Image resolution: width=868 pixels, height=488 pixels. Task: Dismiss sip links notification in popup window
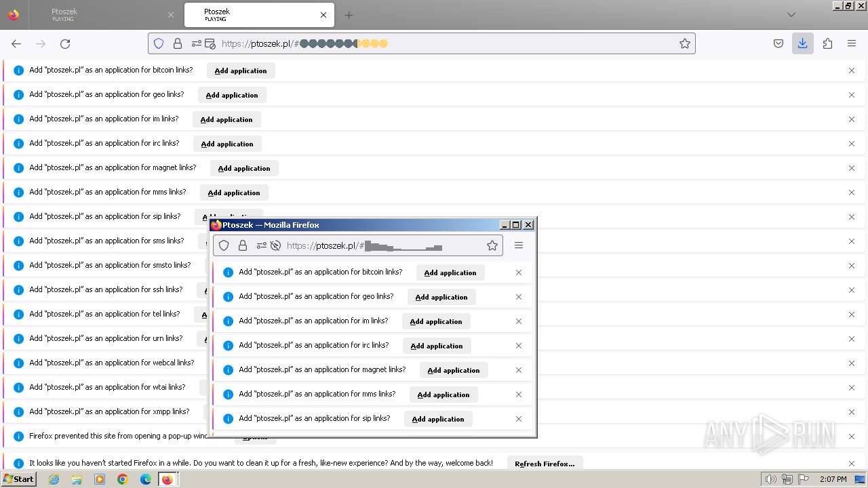click(x=519, y=419)
